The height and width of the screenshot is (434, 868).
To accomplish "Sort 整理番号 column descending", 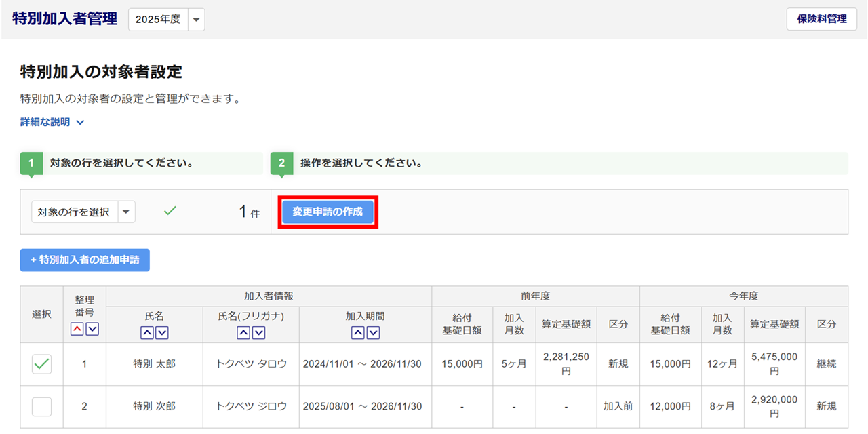I will tap(92, 329).
